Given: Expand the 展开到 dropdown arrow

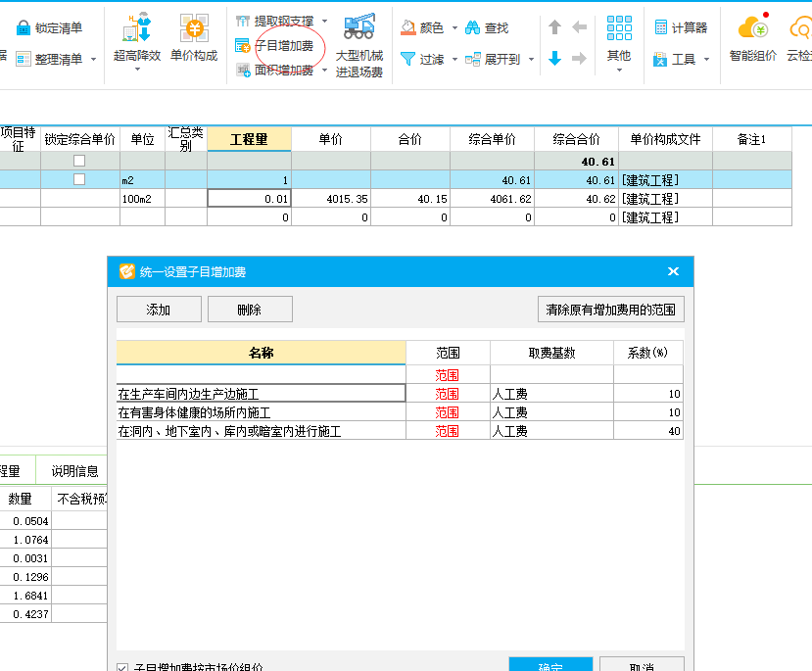Looking at the screenshot, I should tap(531, 60).
